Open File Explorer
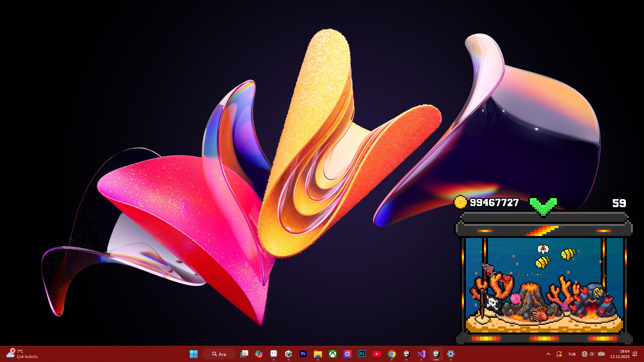 [x=318, y=354]
